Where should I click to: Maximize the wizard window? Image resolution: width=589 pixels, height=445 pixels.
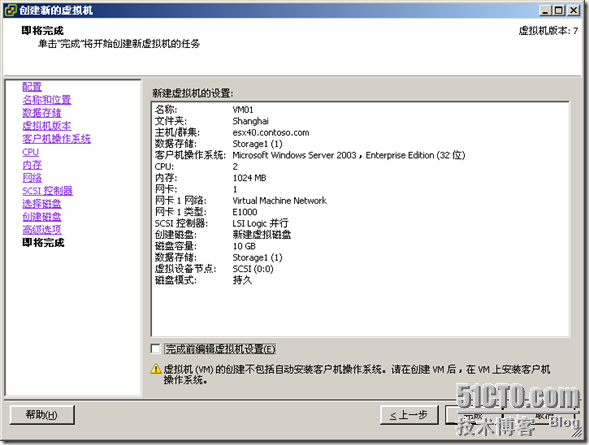pos(559,11)
